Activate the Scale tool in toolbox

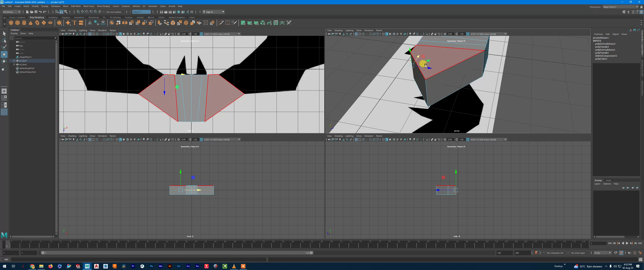[4, 68]
